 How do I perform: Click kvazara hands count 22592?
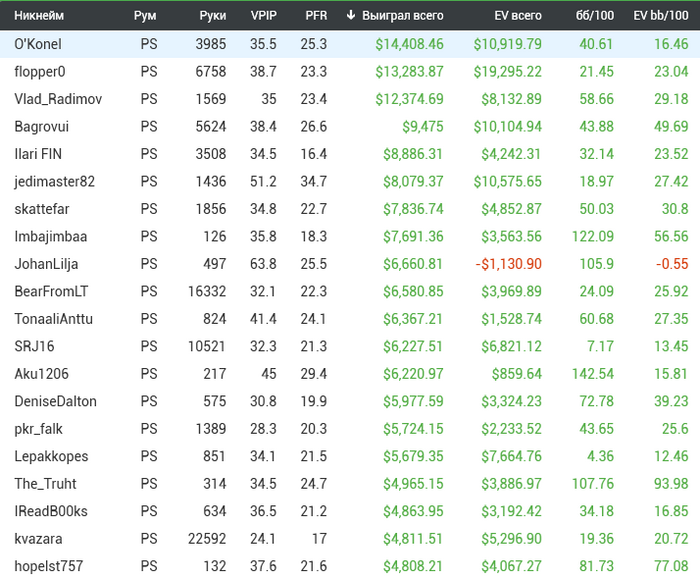(x=207, y=539)
